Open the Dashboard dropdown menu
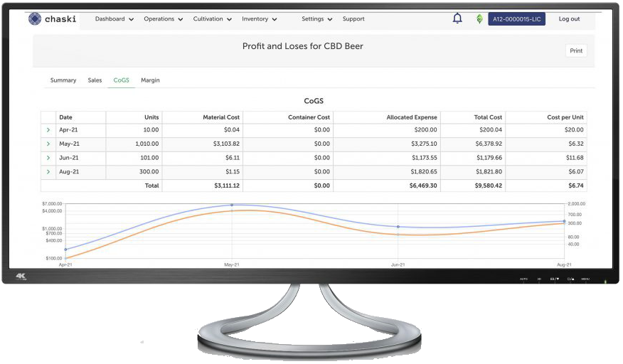 114,19
